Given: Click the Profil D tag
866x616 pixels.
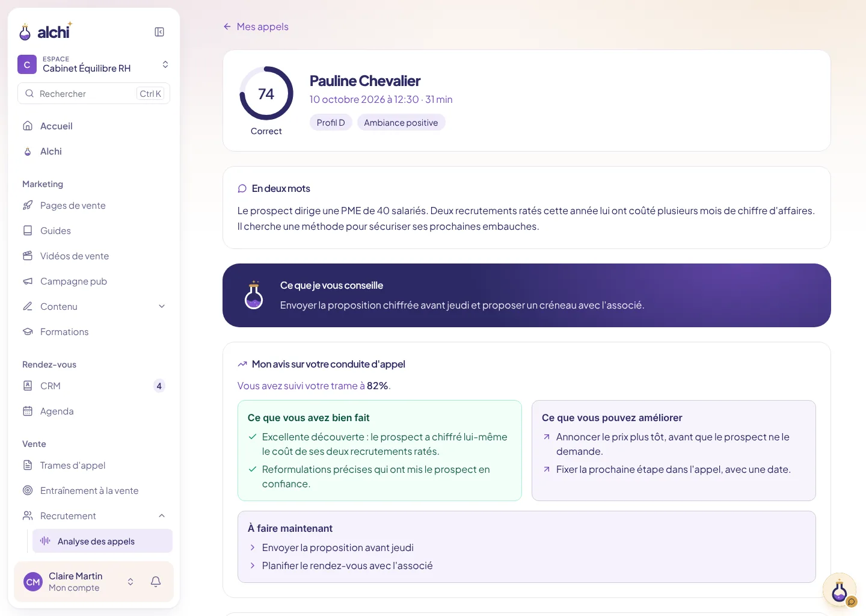Looking at the screenshot, I should (331, 122).
